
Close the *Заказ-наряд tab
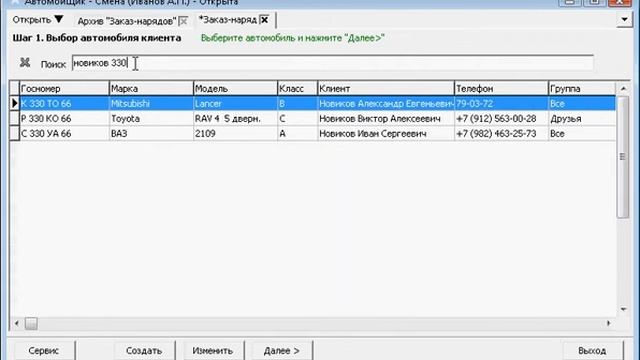(264, 20)
